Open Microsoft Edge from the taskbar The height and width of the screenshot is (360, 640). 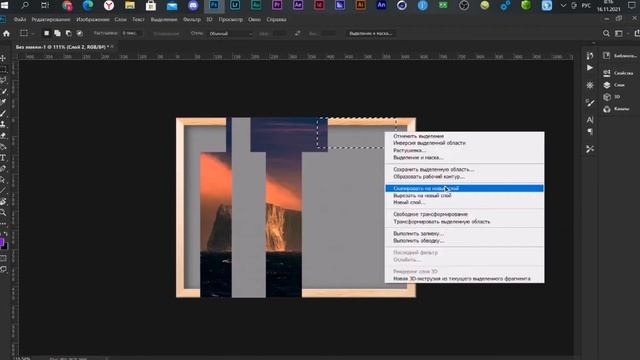88,6
